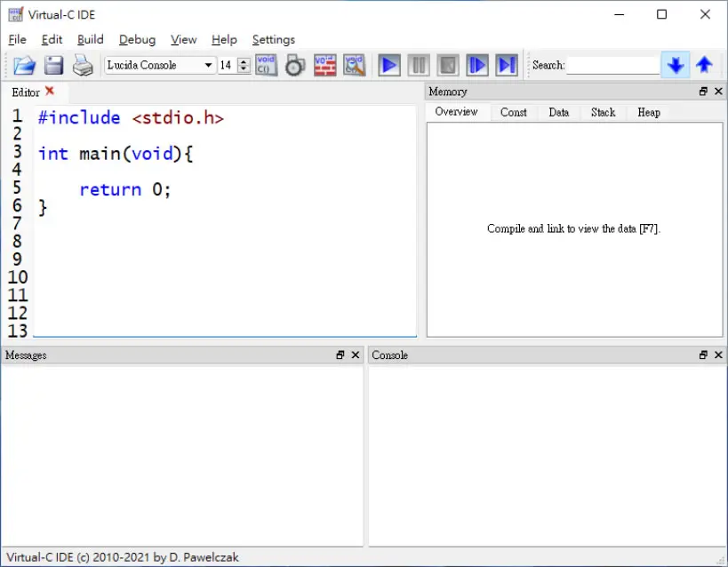728x567 pixels.
Task: Increase font size with the stepper up arrow
Action: tap(244, 61)
